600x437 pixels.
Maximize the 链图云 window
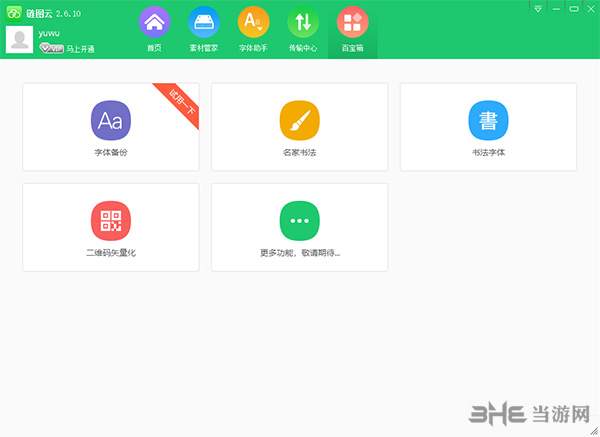574,9
